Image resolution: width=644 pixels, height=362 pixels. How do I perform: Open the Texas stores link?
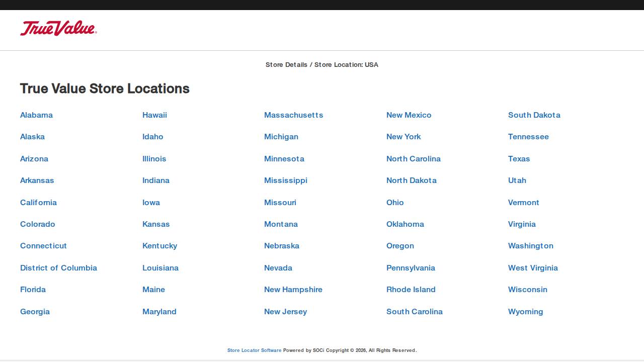point(519,158)
